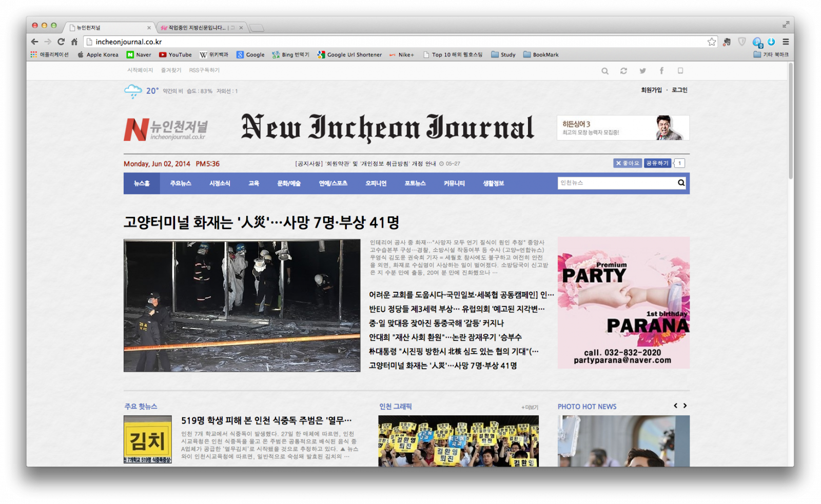
Task: Open the mobile view tablet icon
Action: point(680,71)
